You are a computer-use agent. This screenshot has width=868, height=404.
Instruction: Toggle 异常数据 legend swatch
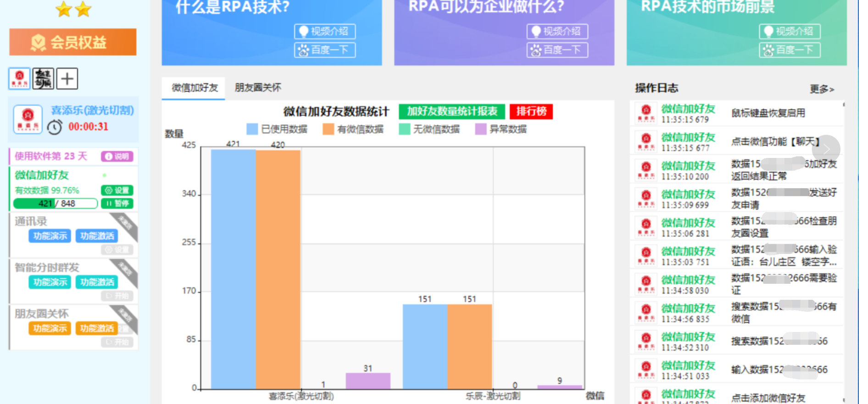(x=481, y=129)
